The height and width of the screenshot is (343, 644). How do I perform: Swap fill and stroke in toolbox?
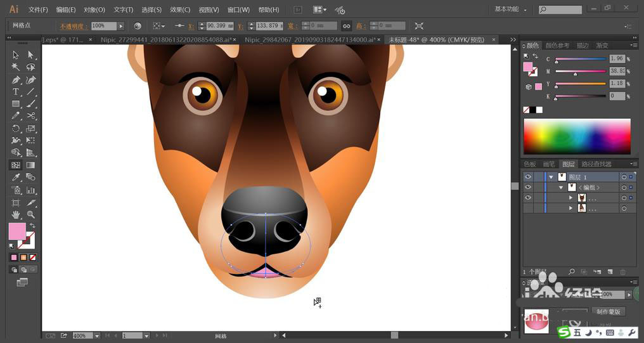click(x=32, y=226)
